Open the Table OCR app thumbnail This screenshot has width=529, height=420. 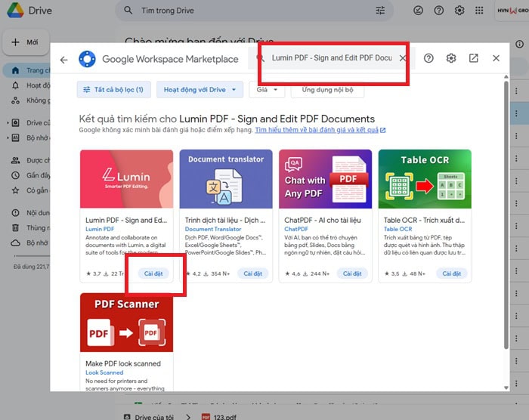click(424, 179)
